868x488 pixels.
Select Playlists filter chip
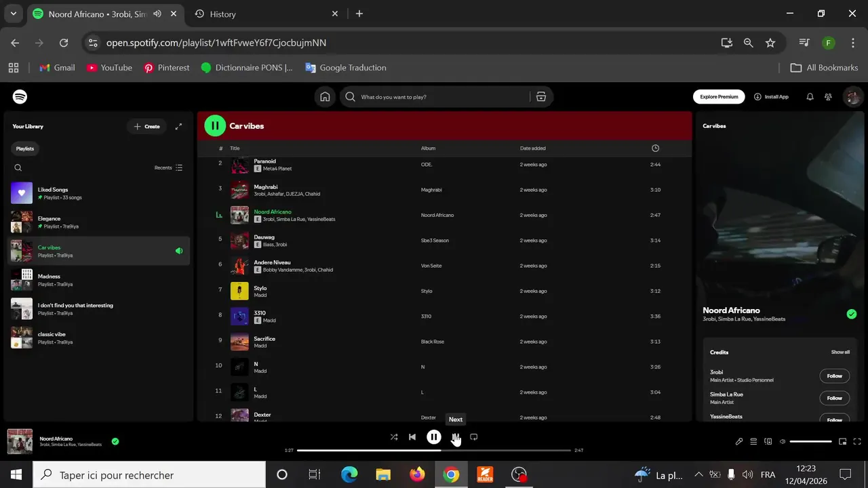click(25, 148)
